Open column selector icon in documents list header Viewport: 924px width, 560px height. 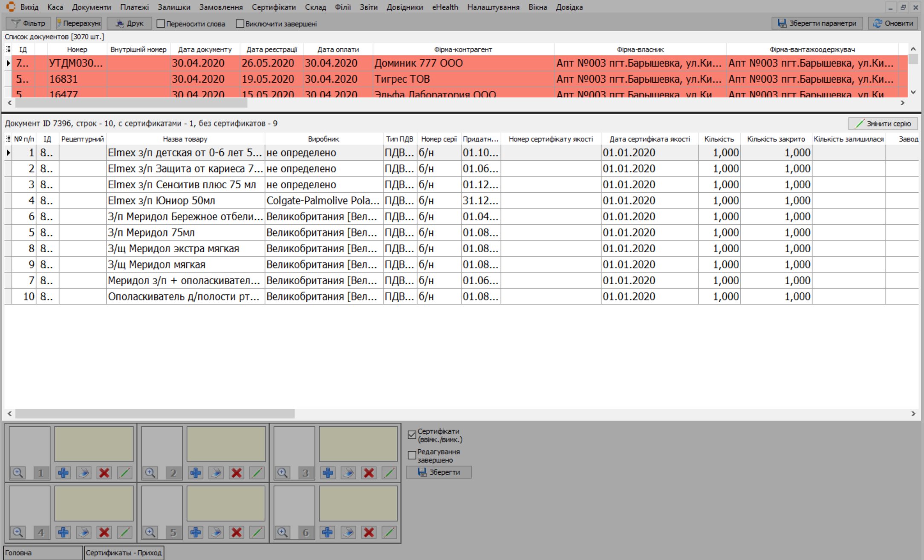(x=8, y=49)
